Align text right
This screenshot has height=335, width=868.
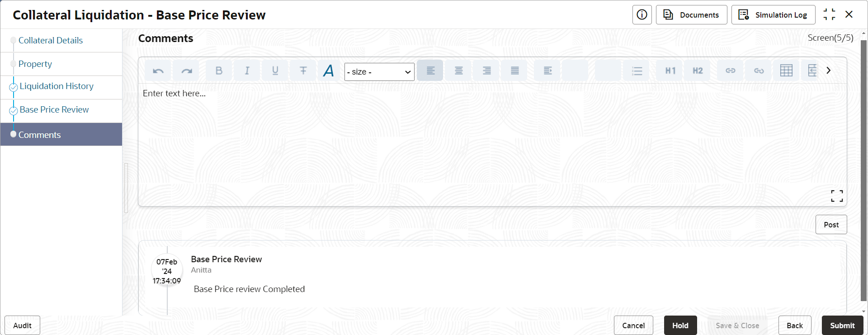click(x=486, y=71)
